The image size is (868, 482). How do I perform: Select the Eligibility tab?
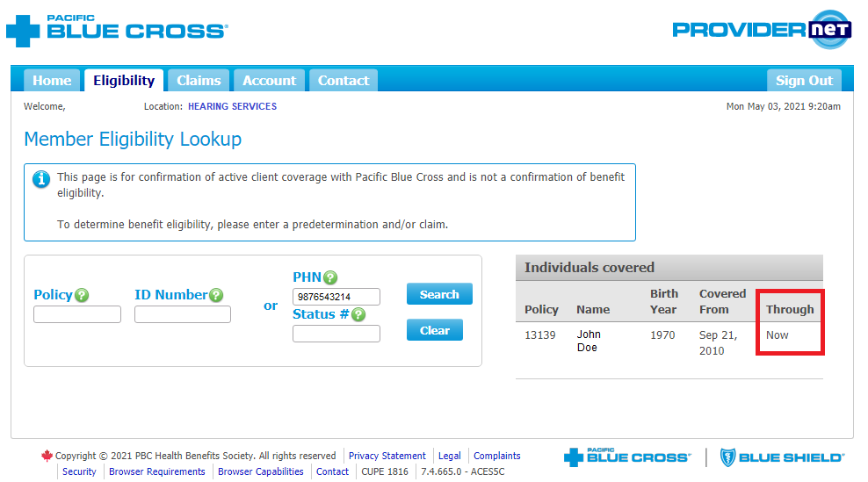[x=124, y=80]
